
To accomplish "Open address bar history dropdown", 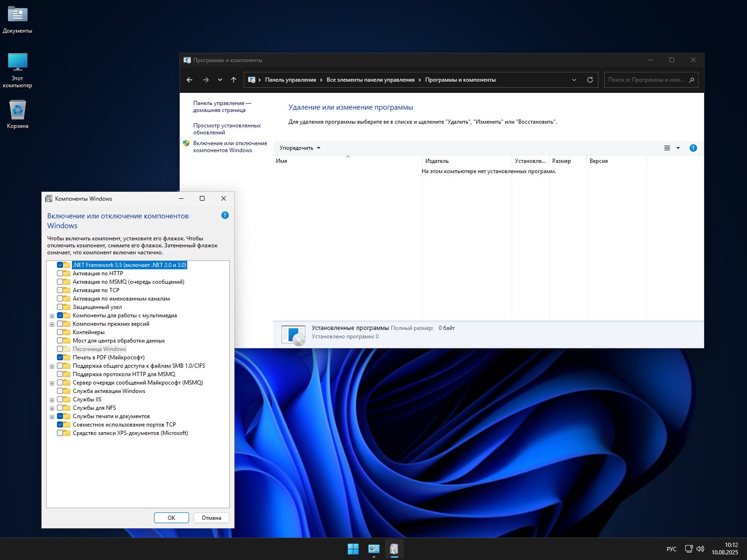I will [574, 80].
